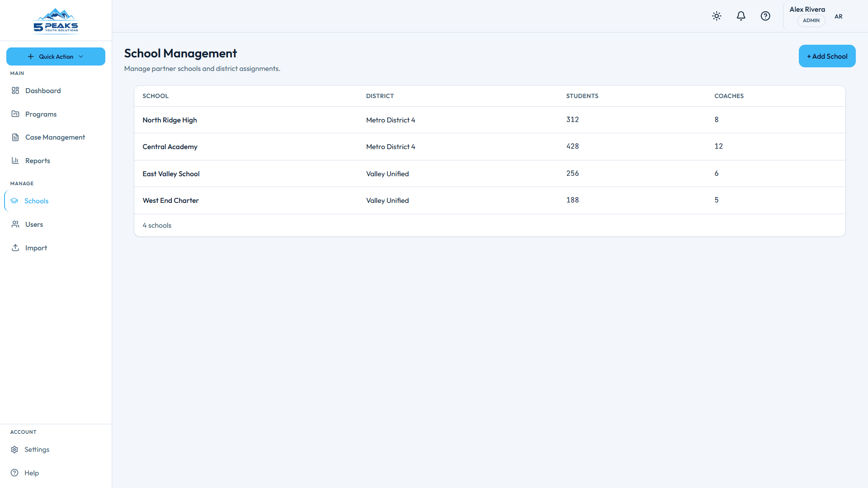The image size is (868, 488).
Task: Open the Programs section
Action: point(56,114)
